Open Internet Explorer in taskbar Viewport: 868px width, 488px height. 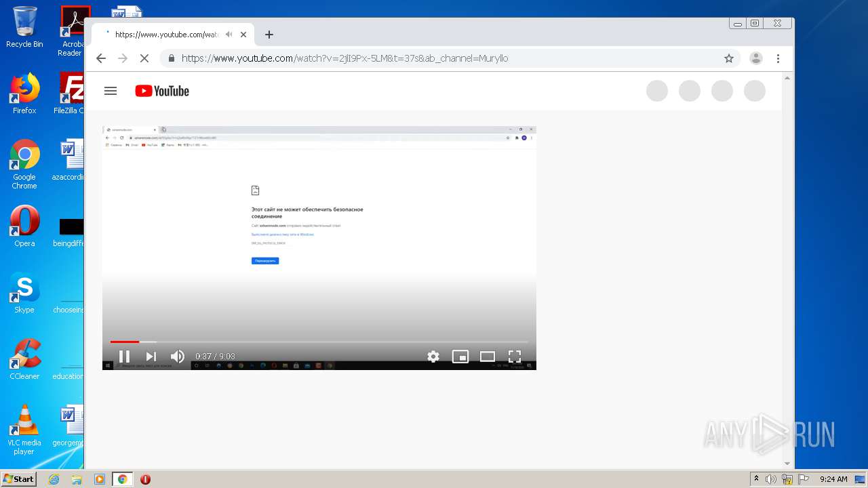(x=54, y=479)
